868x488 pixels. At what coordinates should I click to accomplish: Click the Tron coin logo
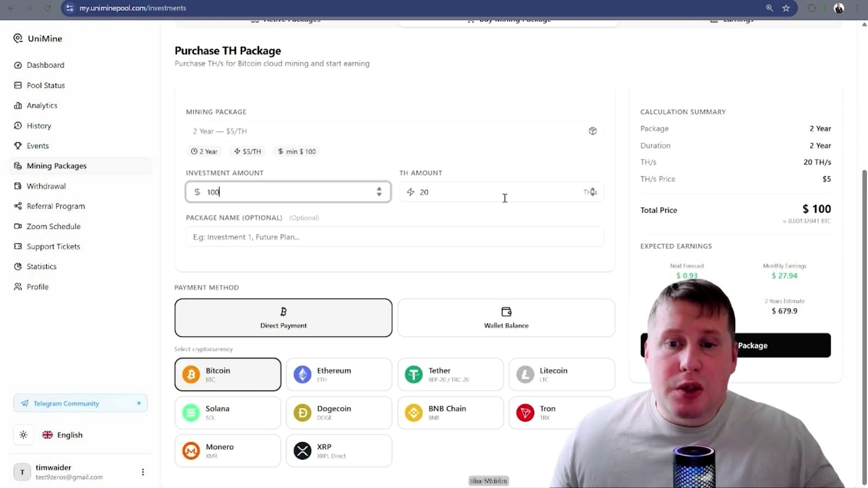[x=525, y=413]
